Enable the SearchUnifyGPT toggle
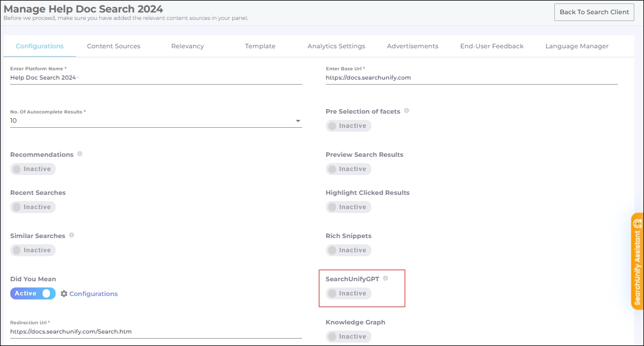 tap(348, 294)
